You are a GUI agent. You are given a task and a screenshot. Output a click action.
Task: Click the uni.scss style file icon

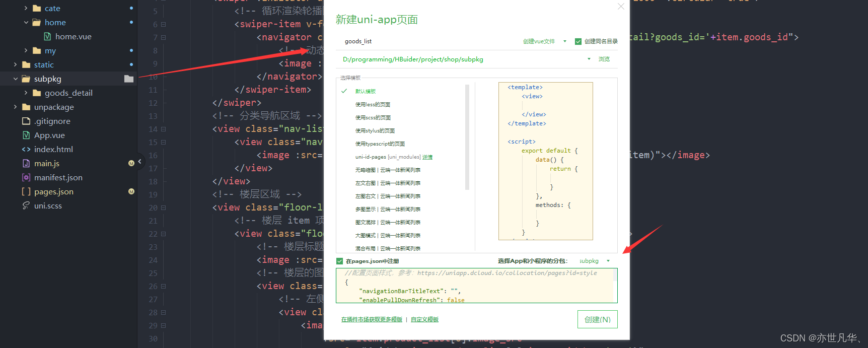[26, 205]
